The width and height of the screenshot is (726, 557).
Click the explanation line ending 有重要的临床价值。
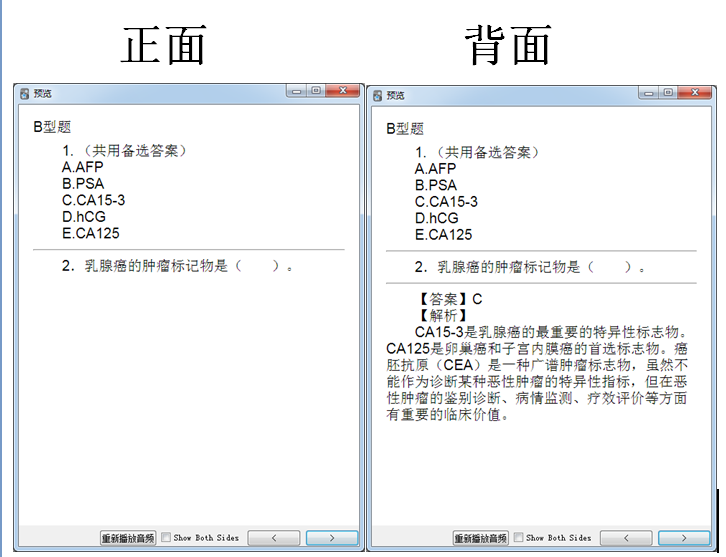click(448, 414)
